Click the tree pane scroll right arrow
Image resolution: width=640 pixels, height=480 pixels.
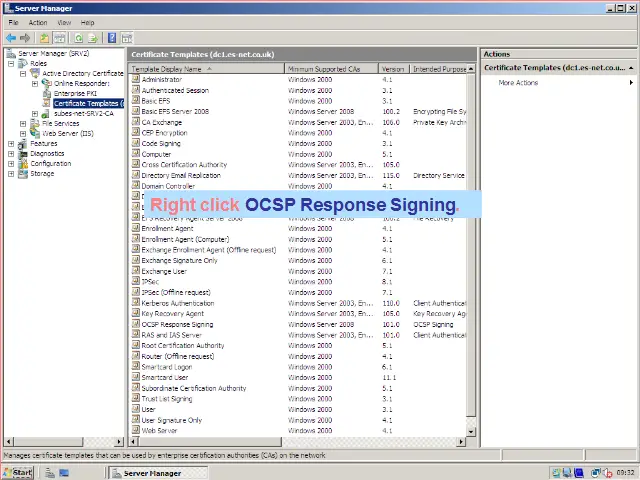pyautogui.click(x=119, y=442)
